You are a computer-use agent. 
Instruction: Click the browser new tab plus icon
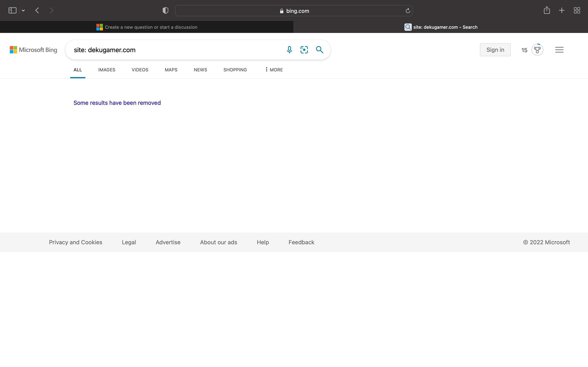pos(561,11)
